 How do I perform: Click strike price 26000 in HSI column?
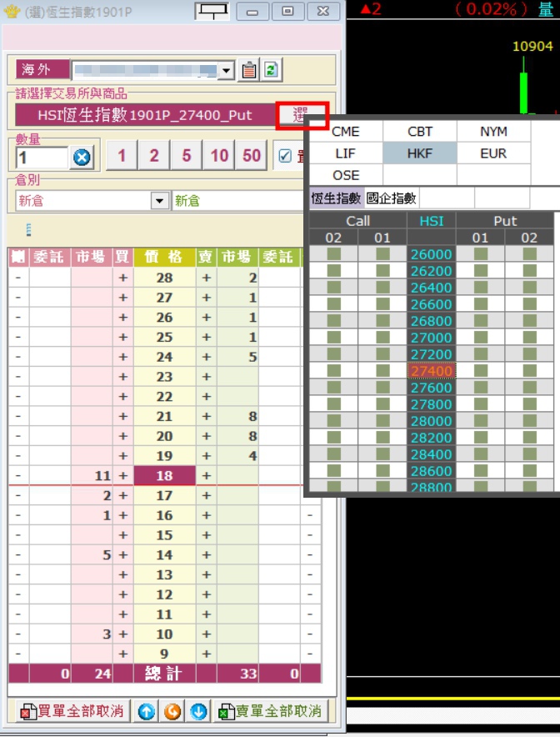pos(432,254)
